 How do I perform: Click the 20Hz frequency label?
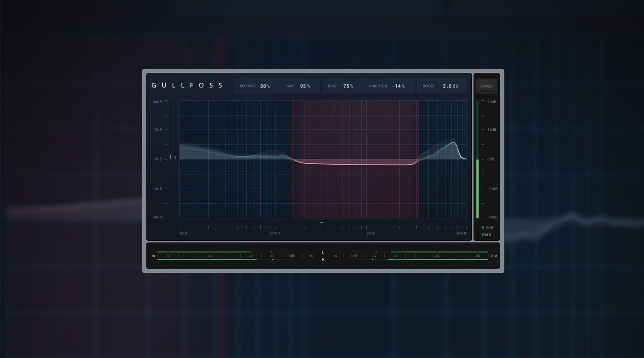point(183,233)
